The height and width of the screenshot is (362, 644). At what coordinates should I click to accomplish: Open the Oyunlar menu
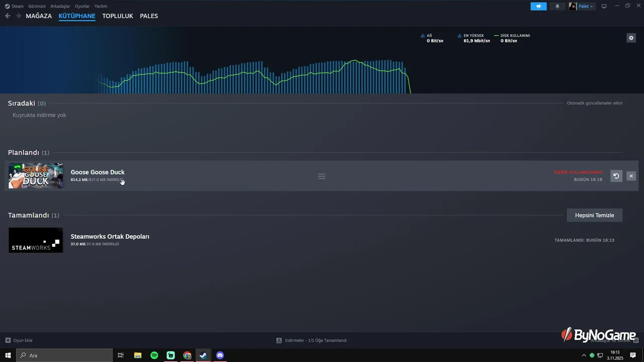pos(82,6)
